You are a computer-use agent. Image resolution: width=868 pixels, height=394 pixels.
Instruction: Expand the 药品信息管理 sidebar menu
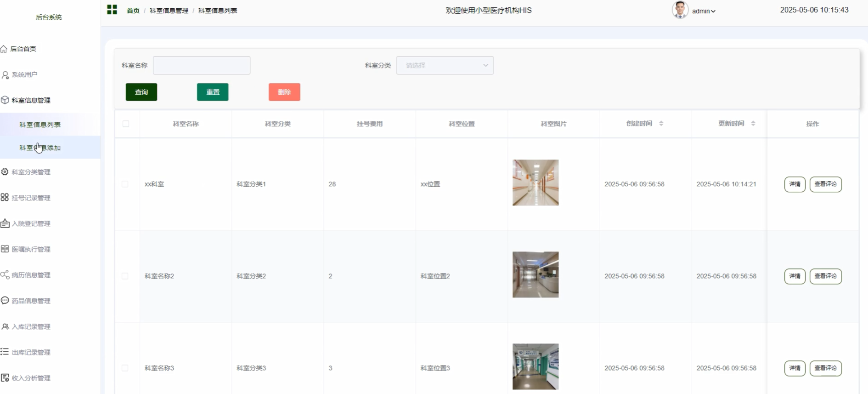coord(31,301)
